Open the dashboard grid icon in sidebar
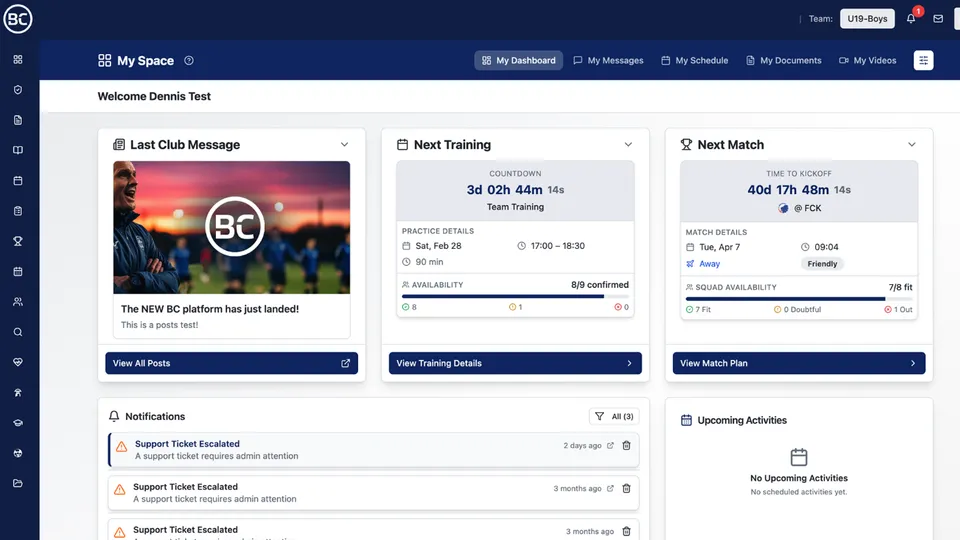This screenshot has width=960, height=540. coord(18,59)
